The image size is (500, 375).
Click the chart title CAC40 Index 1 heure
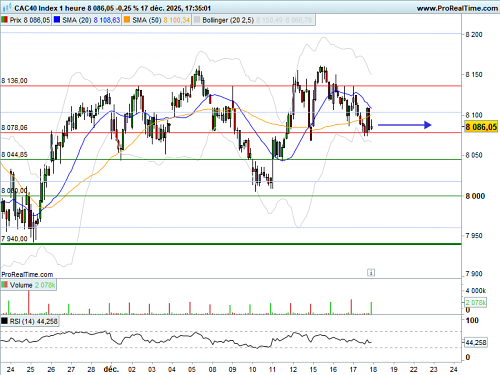click(x=50, y=8)
